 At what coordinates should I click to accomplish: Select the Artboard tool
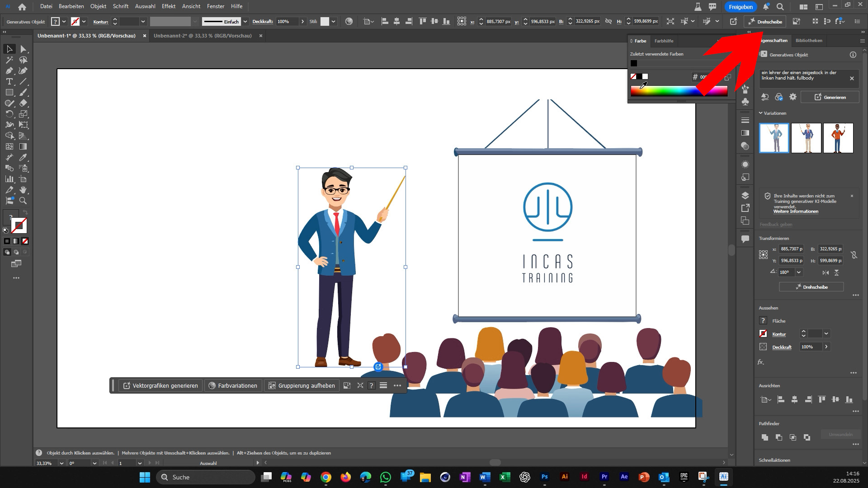24,179
